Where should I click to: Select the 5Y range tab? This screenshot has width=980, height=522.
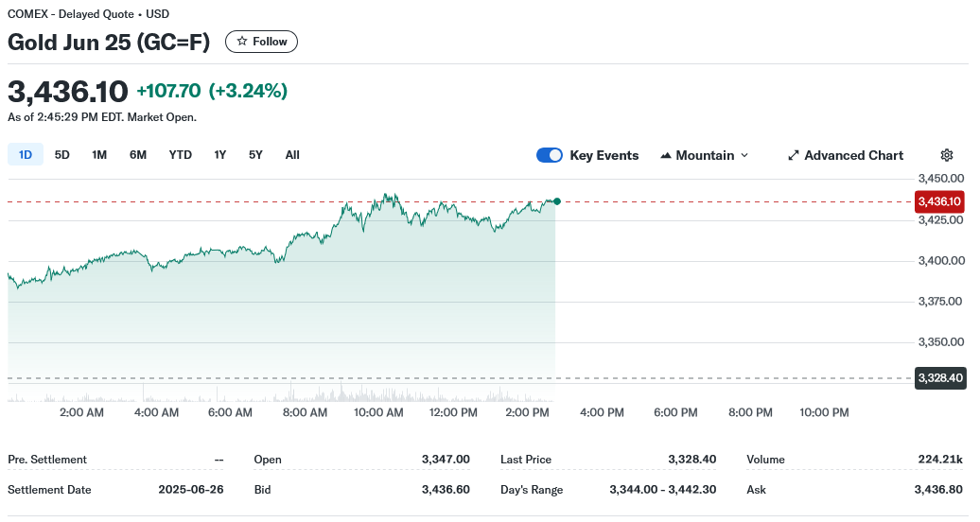click(255, 154)
